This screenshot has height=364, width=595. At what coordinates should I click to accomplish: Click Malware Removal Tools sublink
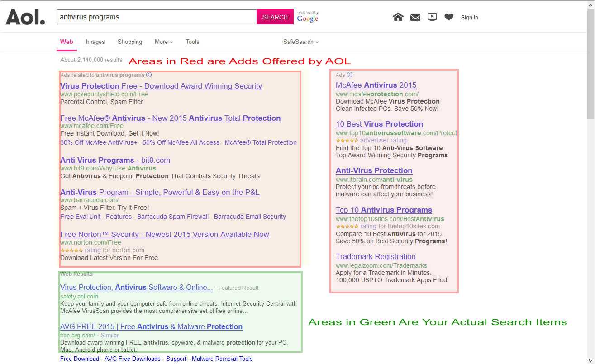(222, 359)
